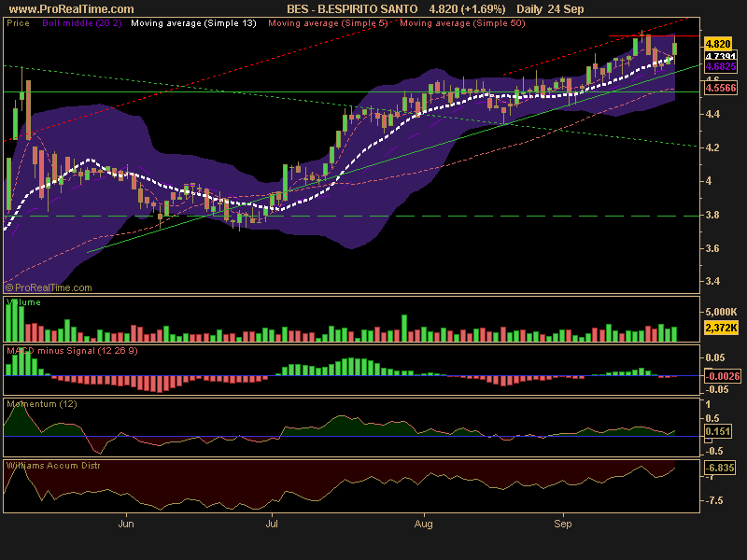The width and height of the screenshot is (747, 560).
Task: Click the red 4.5566 moving average tag
Action: 721,88
